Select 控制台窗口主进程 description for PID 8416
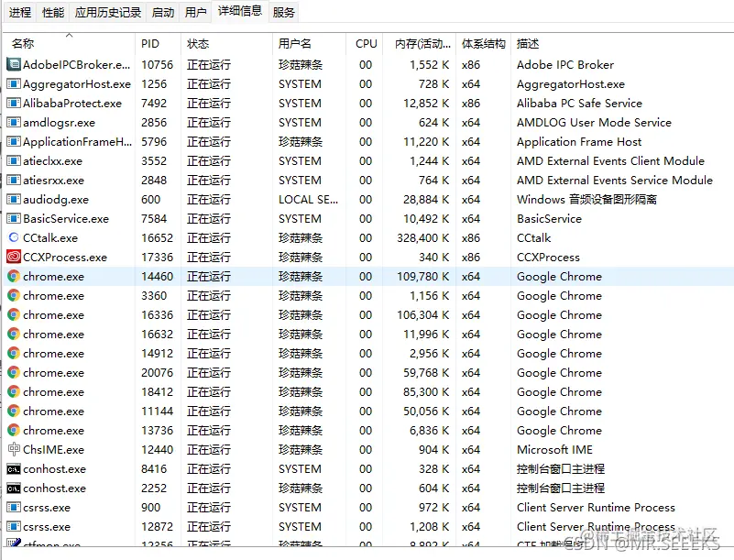Viewport: 734px width, 560px height. pyautogui.click(x=561, y=468)
